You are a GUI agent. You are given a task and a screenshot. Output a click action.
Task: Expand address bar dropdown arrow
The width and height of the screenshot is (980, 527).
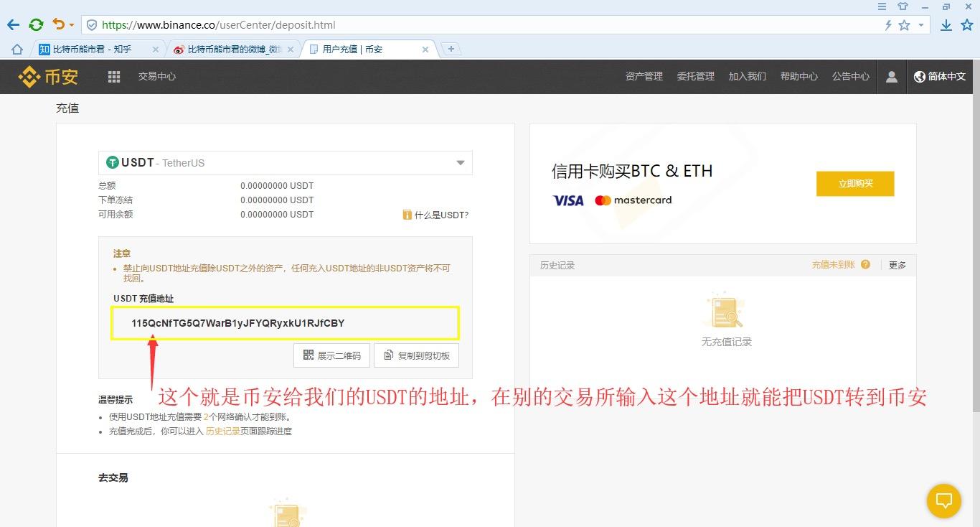tap(921, 25)
